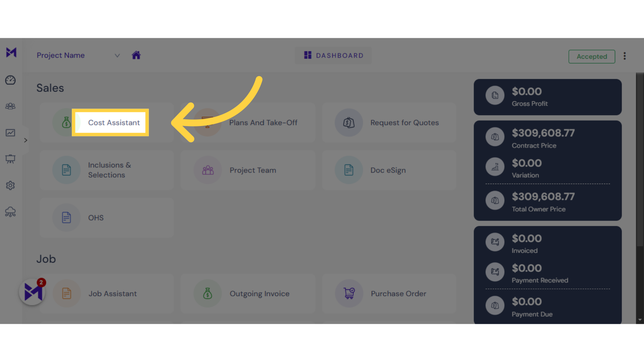Open Inclusions & Selections panel
Image resolution: width=644 pixels, height=362 pixels.
click(x=109, y=170)
